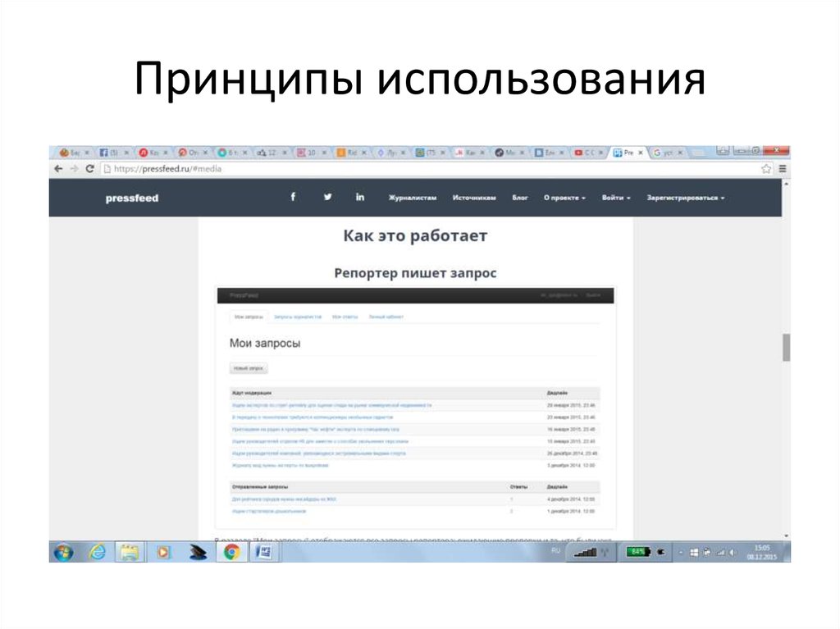The width and height of the screenshot is (840, 629).
Task: Open the Источникам navigation link
Action: tap(474, 197)
